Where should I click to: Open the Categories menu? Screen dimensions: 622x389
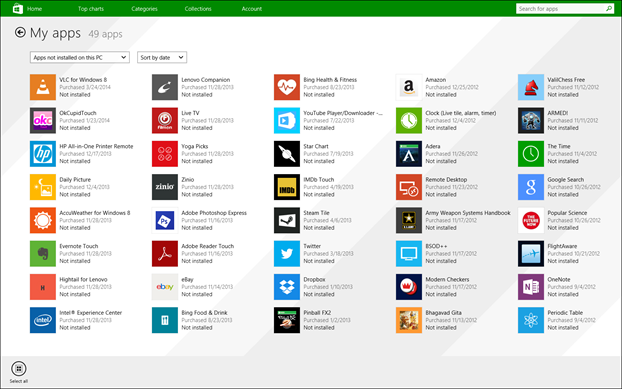(x=144, y=9)
